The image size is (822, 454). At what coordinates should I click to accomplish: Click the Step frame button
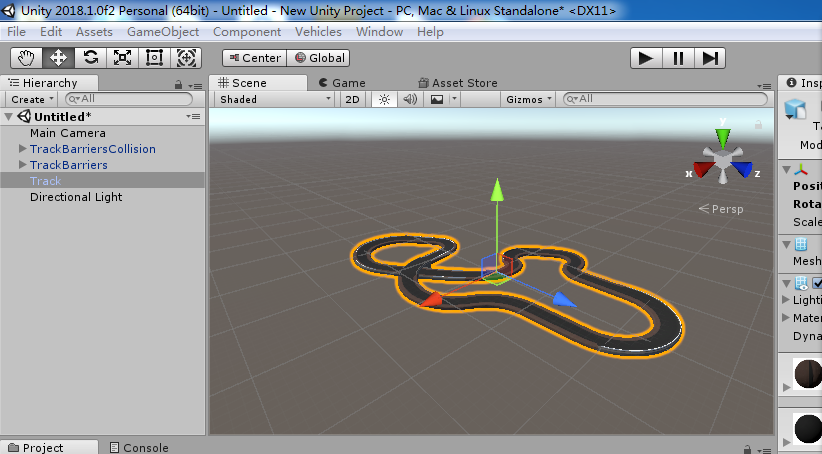pos(710,58)
